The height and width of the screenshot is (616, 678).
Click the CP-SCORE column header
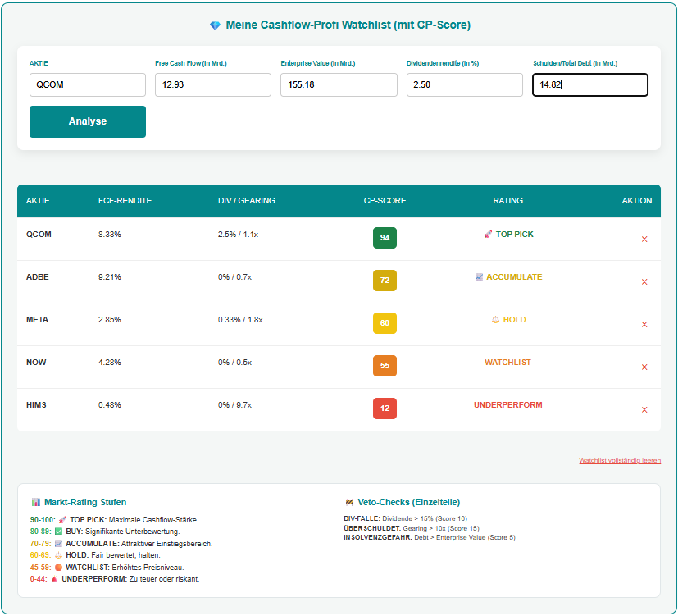tap(385, 201)
